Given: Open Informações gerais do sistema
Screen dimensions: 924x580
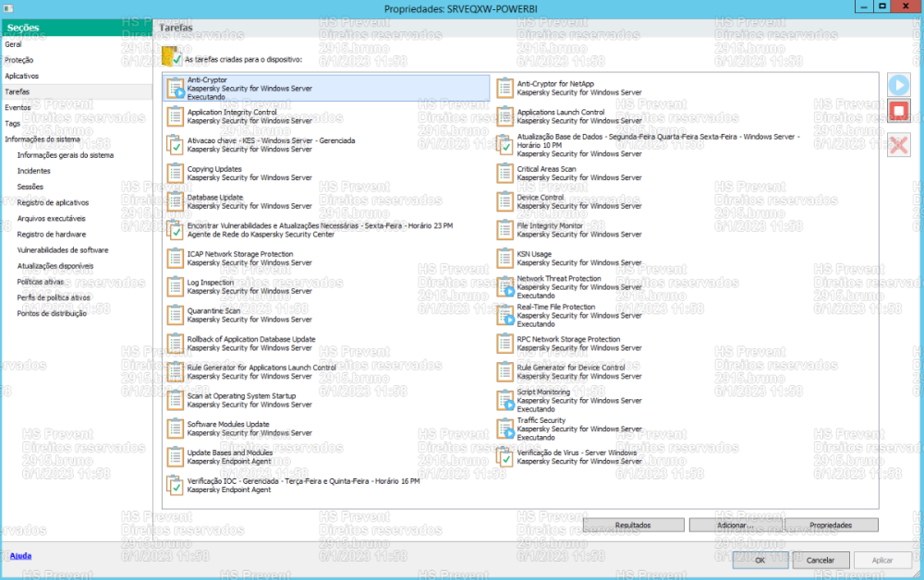Looking at the screenshot, I should coord(66,155).
